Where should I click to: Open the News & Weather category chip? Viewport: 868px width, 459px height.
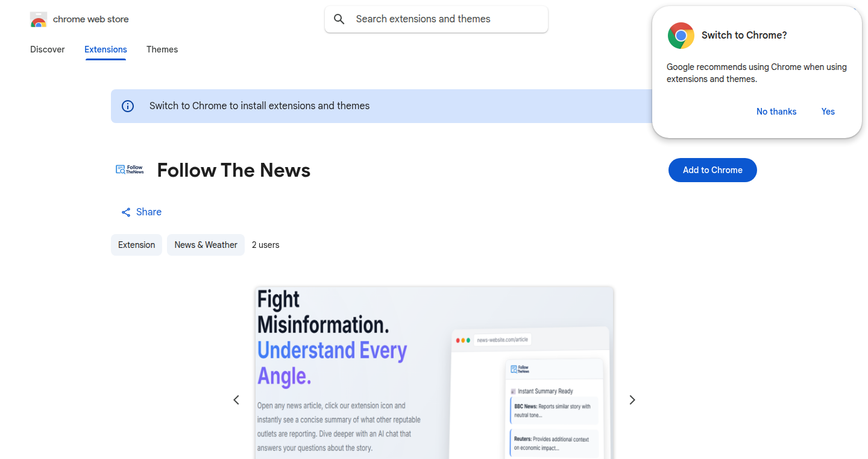pyautogui.click(x=206, y=245)
